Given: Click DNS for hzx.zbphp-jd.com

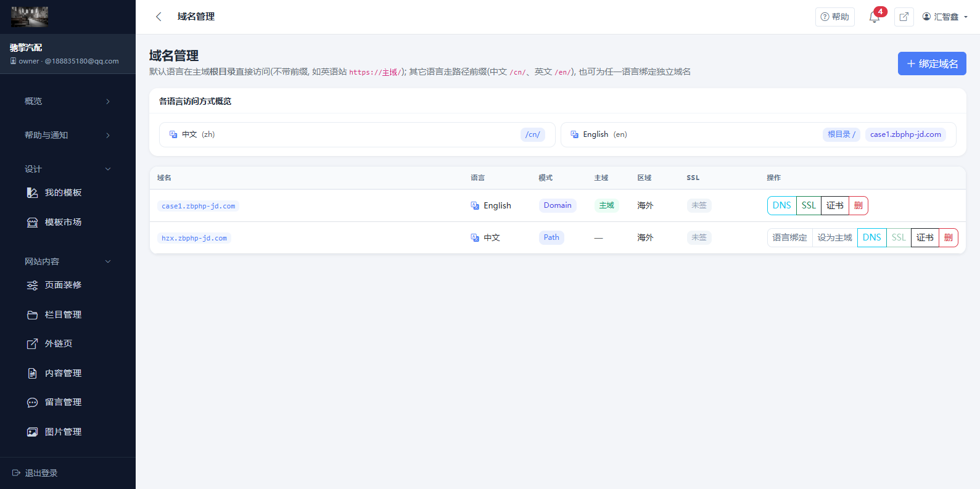Looking at the screenshot, I should click(x=872, y=238).
